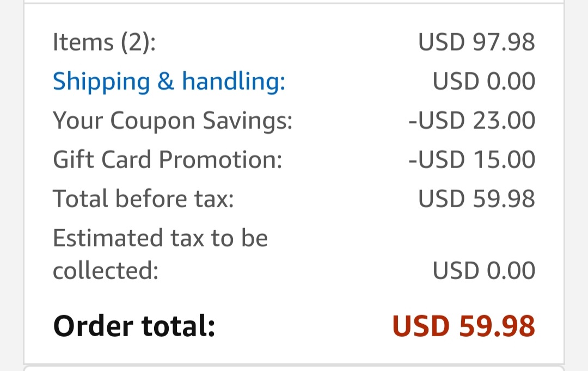Viewport: 588px width, 371px height.
Task: Select the -USD 15.00 gift card amount
Action: [471, 159]
